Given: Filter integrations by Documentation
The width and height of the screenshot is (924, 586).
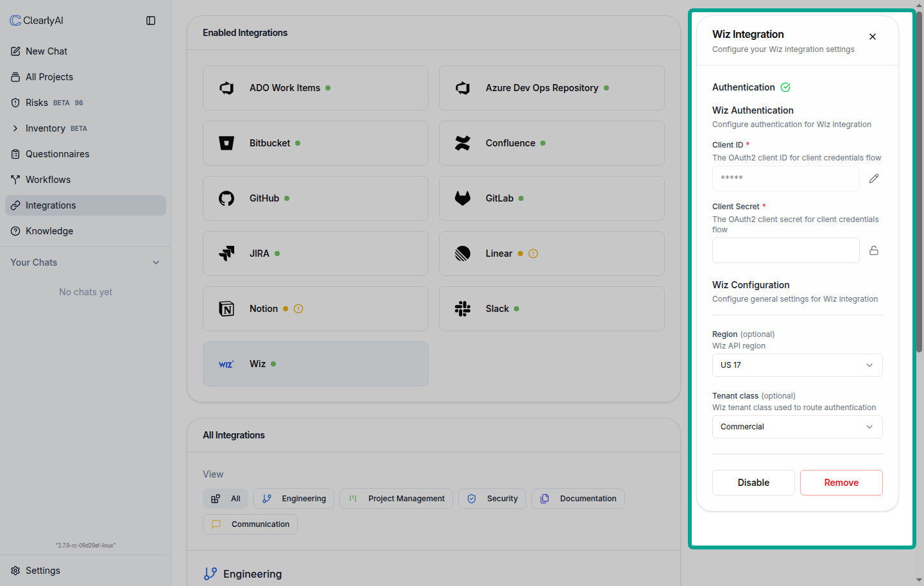Looking at the screenshot, I should click(578, 499).
